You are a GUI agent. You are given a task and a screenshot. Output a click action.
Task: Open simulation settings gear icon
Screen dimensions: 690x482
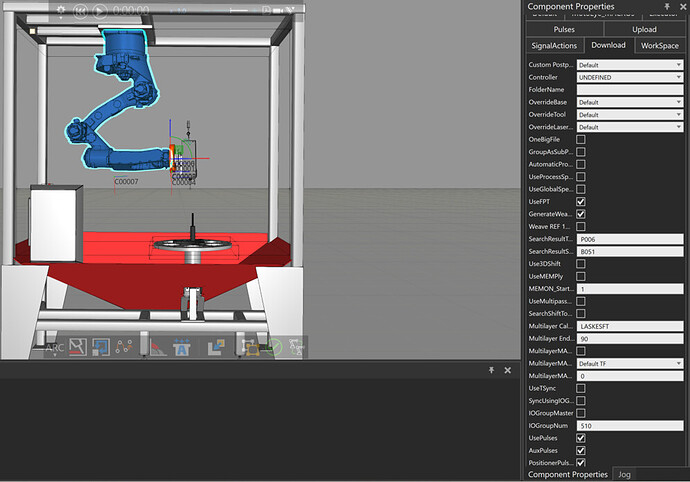point(61,11)
